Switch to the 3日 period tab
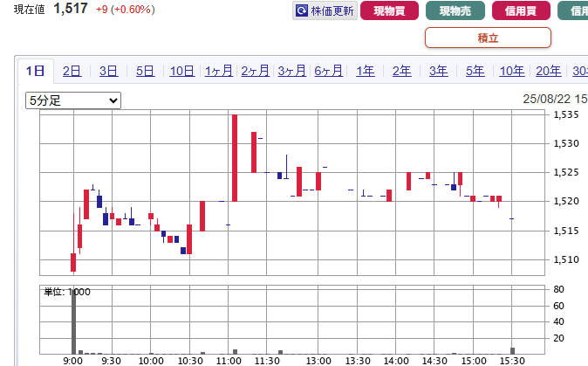This screenshot has height=366, width=588. click(108, 71)
